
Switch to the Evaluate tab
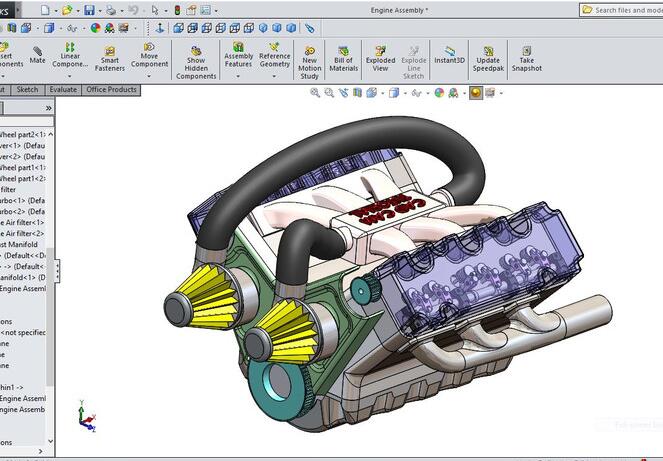63,90
